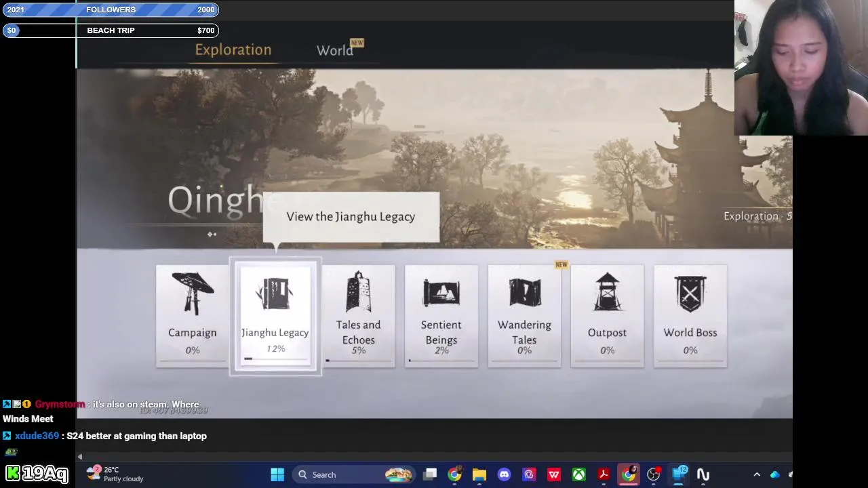Open WPS Office from taskbar
This screenshot has width=868, height=488.
coord(553,474)
